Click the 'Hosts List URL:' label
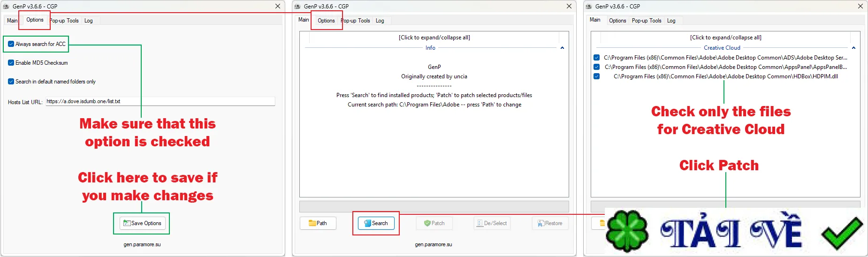The height and width of the screenshot is (257, 868). click(25, 102)
